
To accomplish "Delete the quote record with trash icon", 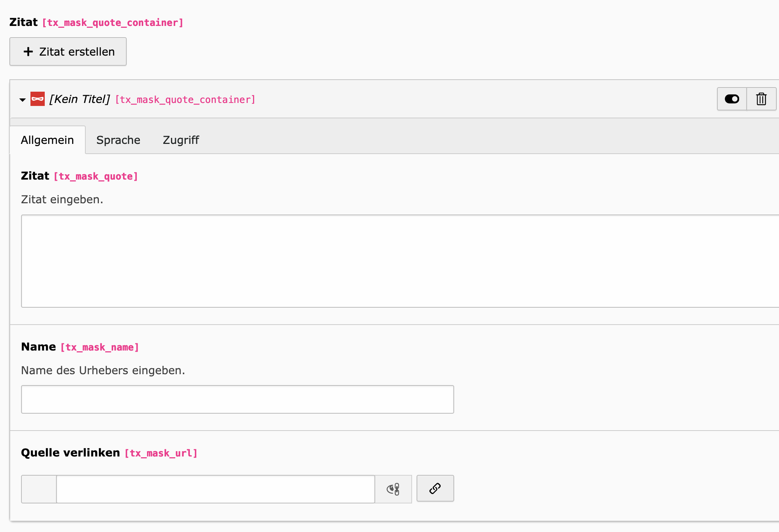I will point(761,99).
